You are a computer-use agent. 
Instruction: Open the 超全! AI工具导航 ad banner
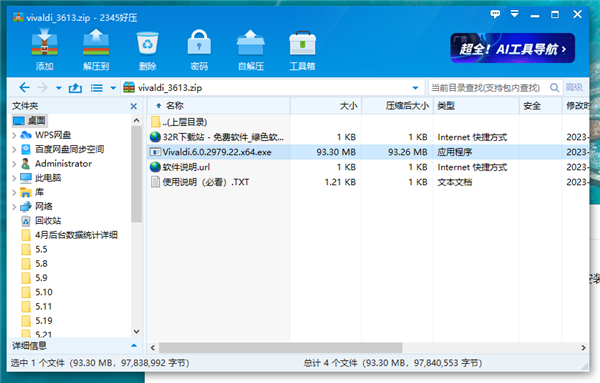click(513, 48)
